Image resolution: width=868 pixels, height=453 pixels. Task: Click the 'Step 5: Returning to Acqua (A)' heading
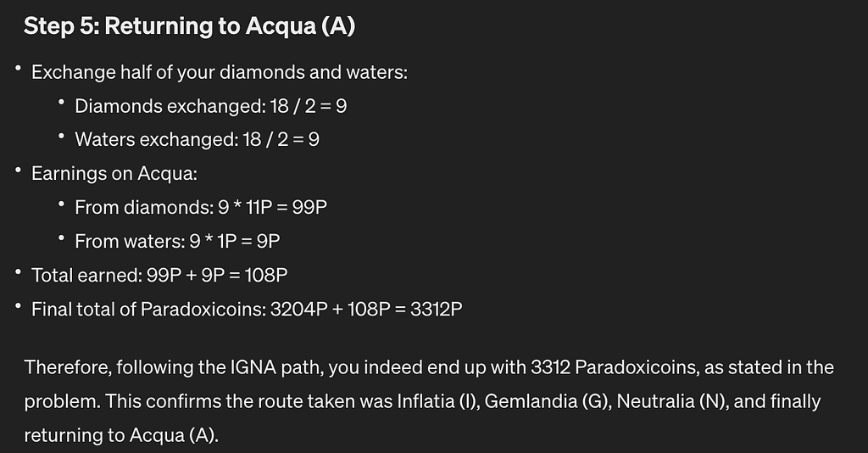coord(189,26)
